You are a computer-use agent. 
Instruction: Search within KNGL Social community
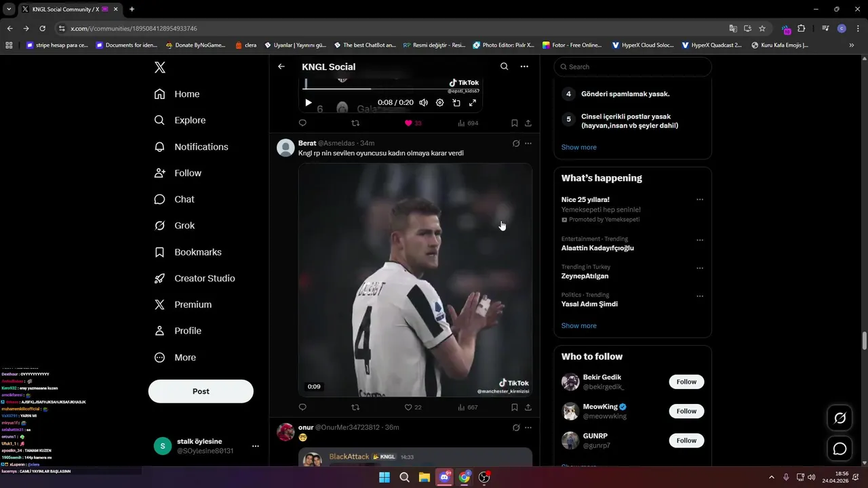pyautogui.click(x=504, y=66)
